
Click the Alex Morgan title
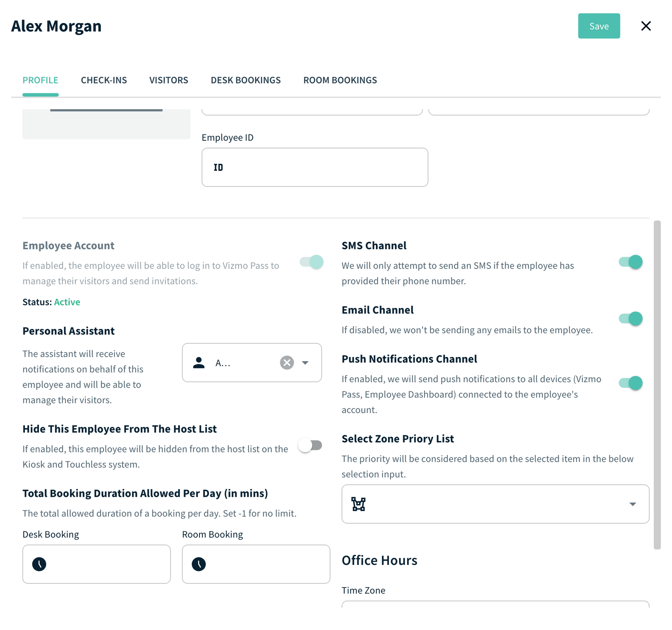[56, 26]
